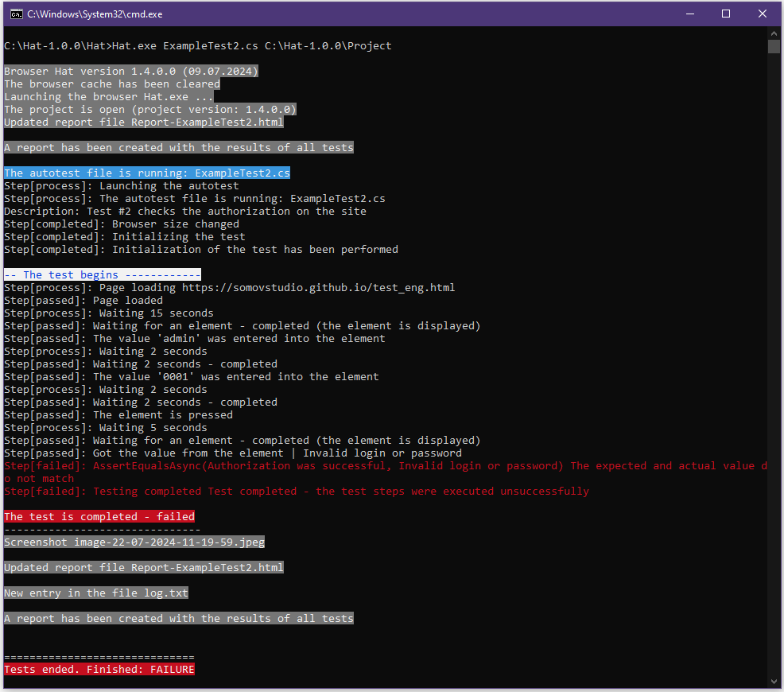Click the cmd.exe icon in title bar
This screenshot has height=692, width=784.
click(16, 14)
